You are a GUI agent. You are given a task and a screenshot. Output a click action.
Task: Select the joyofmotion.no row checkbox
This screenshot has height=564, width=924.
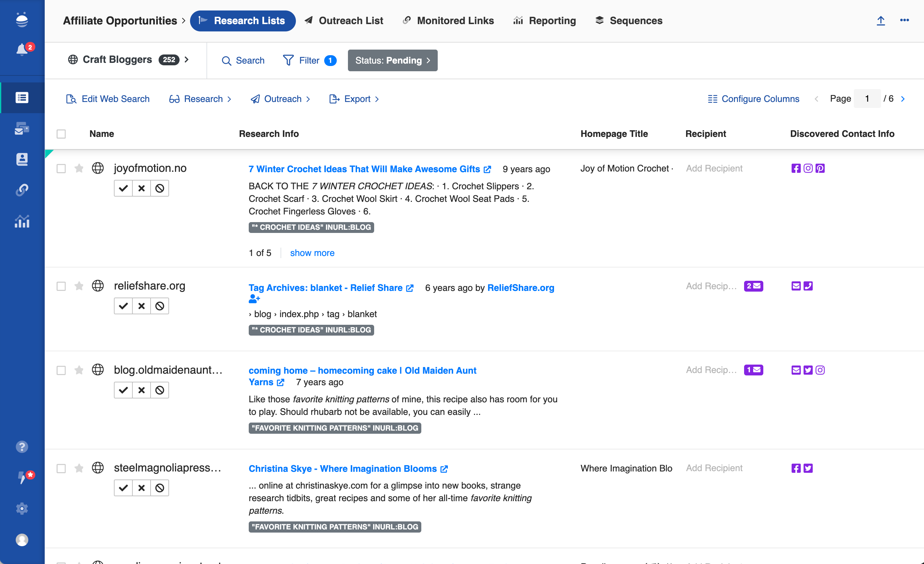point(61,168)
